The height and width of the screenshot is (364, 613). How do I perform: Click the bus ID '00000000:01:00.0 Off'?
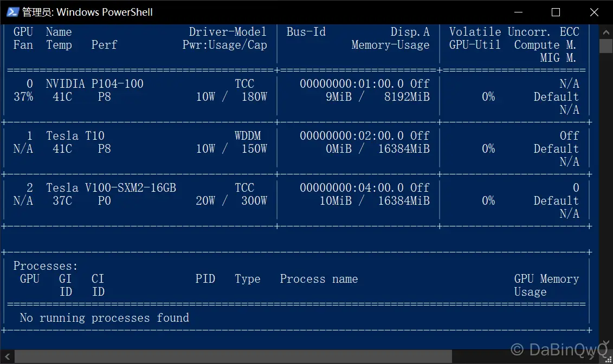click(364, 83)
